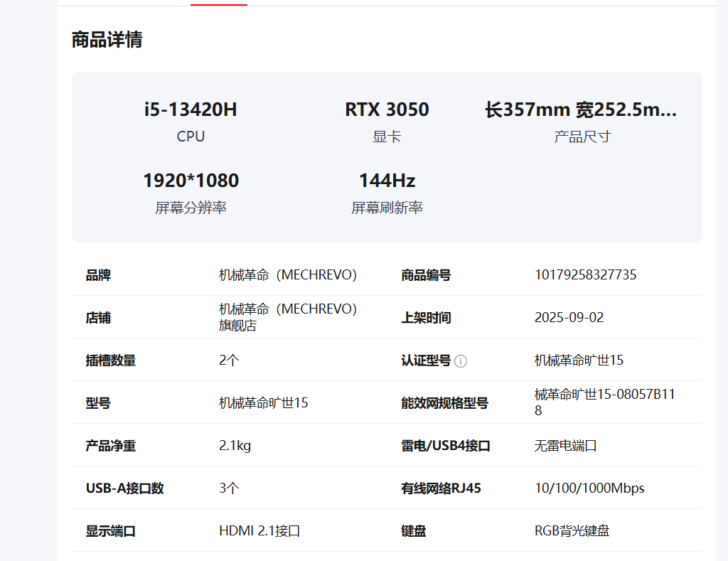
Task: Click the 商品详情 heading
Action: (x=107, y=40)
